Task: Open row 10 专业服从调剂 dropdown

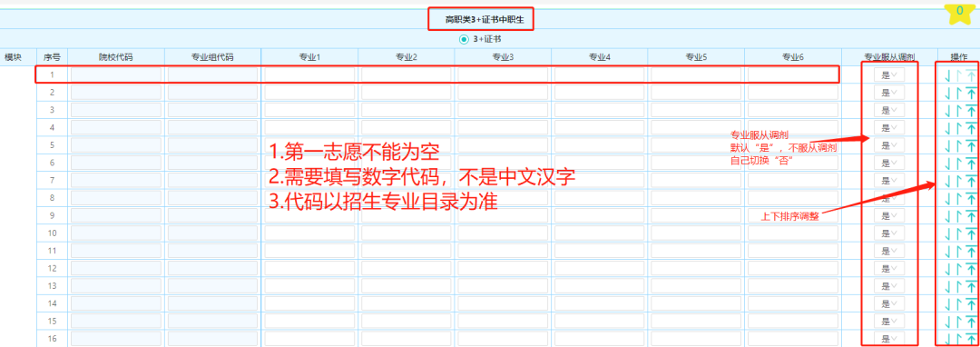Action: [x=888, y=233]
